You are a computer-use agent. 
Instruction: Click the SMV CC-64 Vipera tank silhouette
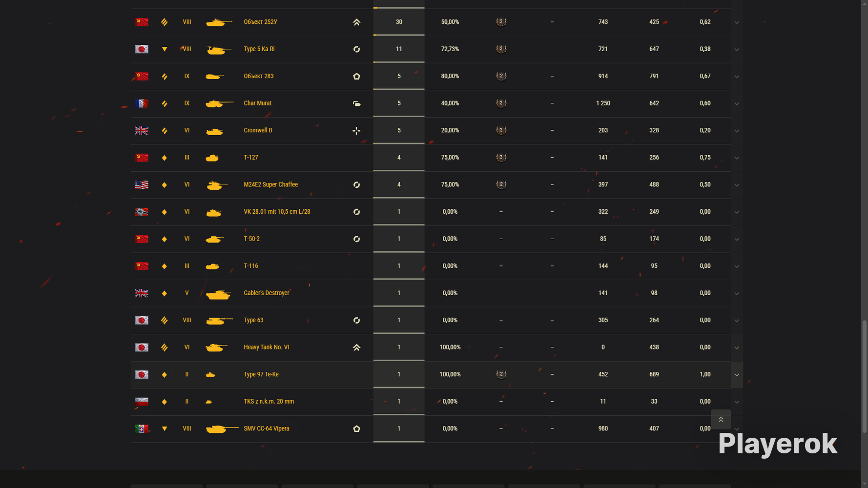coord(222,428)
